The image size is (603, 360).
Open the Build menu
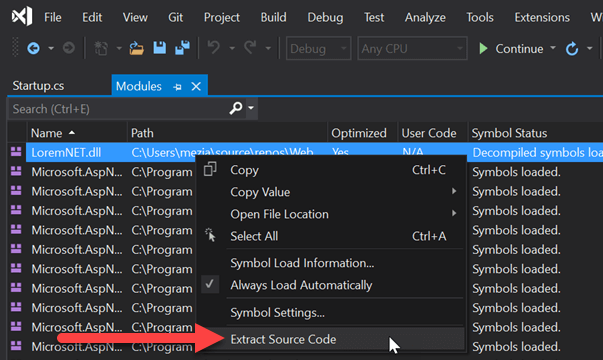click(273, 17)
